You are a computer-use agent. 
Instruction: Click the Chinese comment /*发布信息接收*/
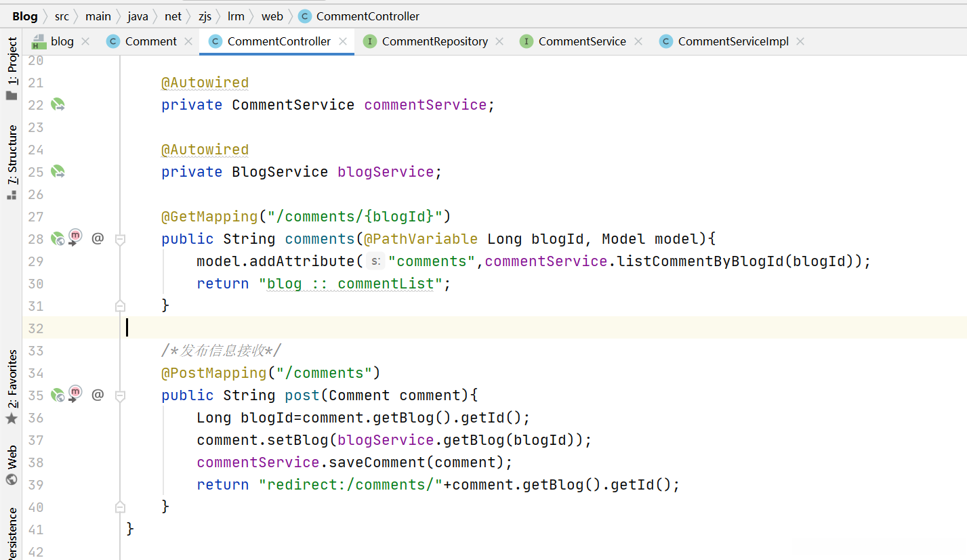[221, 351]
